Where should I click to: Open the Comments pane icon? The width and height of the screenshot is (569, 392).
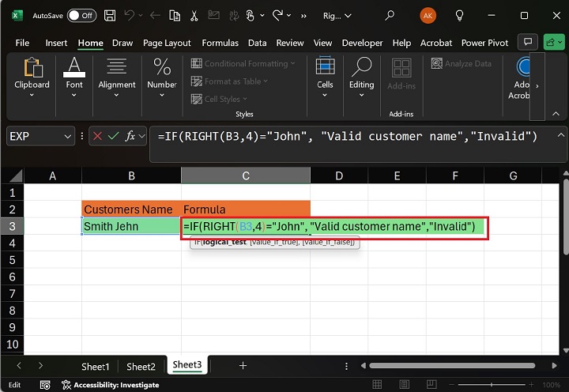point(527,42)
